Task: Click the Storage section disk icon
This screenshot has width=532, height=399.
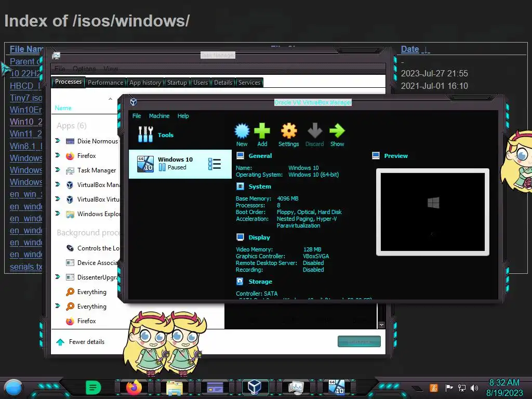Action: pos(240,281)
